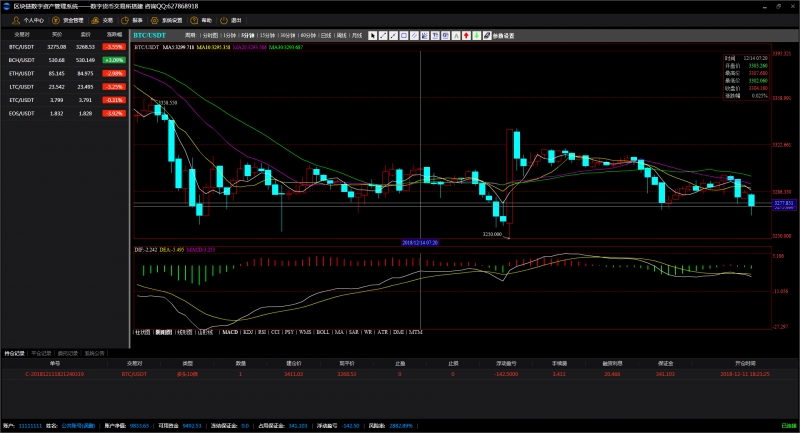Click the eraser tool icon
Viewport: 800px width, 433px height.
tap(487, 35)
